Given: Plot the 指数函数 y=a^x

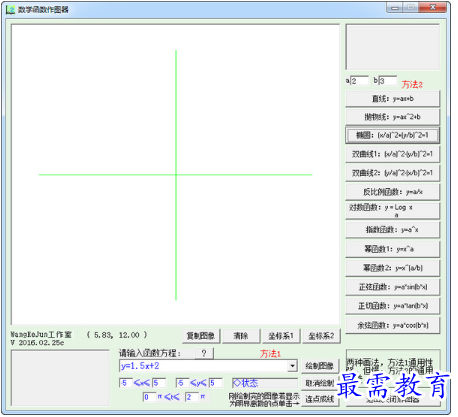Looking at the screenshot, I should (392, 230).
